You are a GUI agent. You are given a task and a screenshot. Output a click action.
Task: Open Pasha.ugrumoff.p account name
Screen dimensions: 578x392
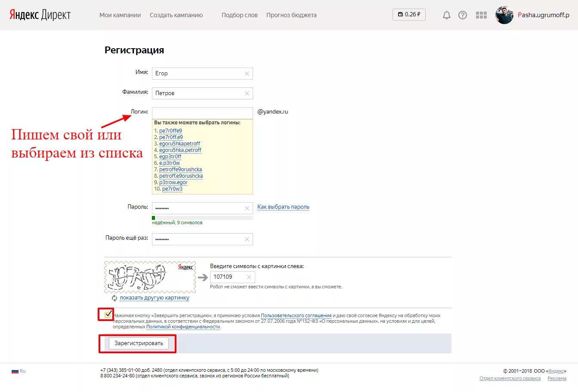pyautogui.click(x=544, y=15)
